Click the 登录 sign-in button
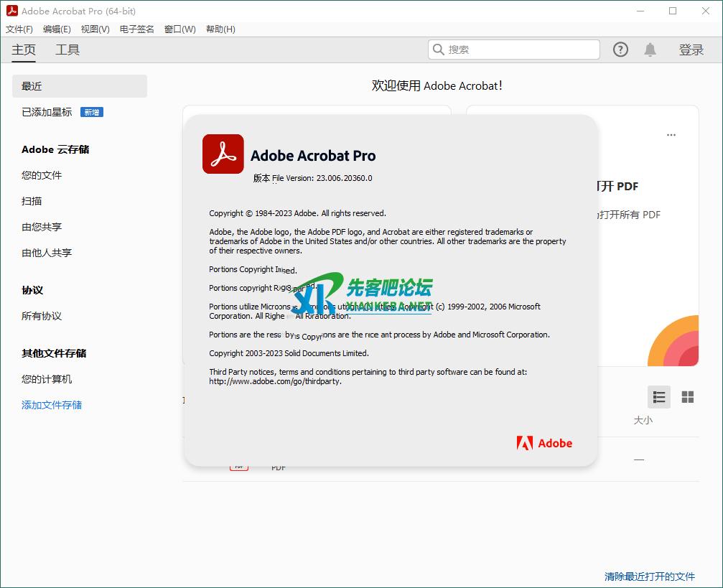 pyautogui.click(x=691, y=50)
